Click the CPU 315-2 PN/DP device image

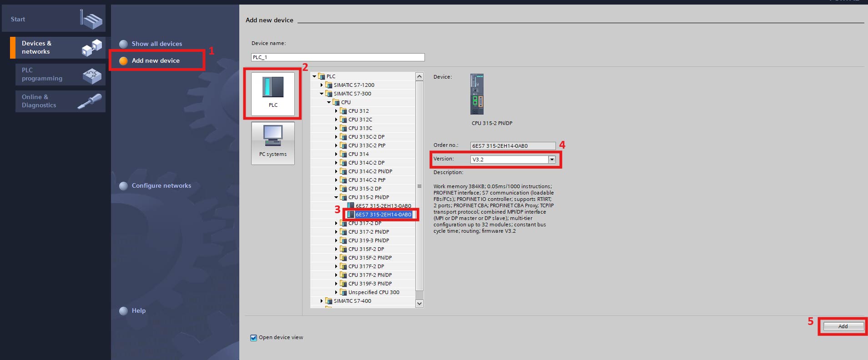coord(477,94)
